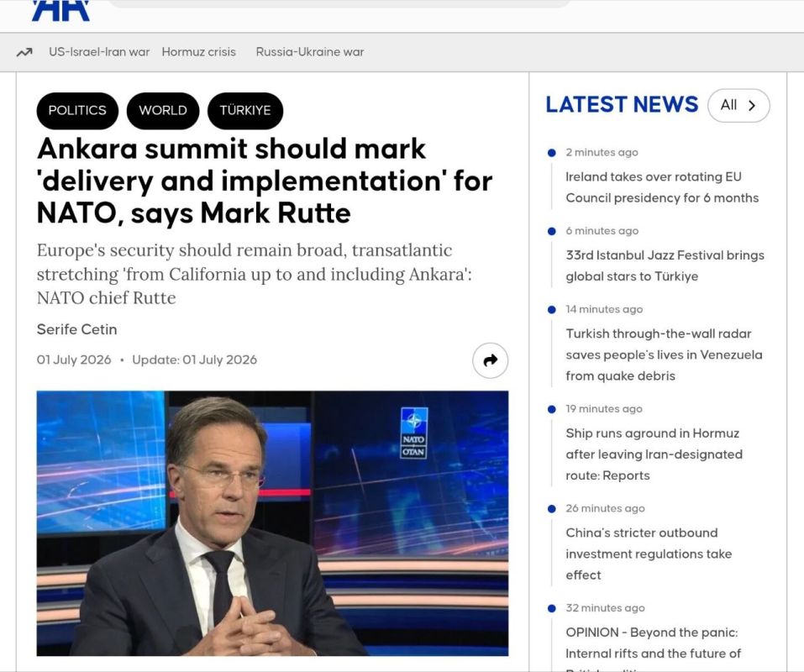Click author name Serife Cetin
Viewport: 804px width, 672px height.
click(77, 329)
